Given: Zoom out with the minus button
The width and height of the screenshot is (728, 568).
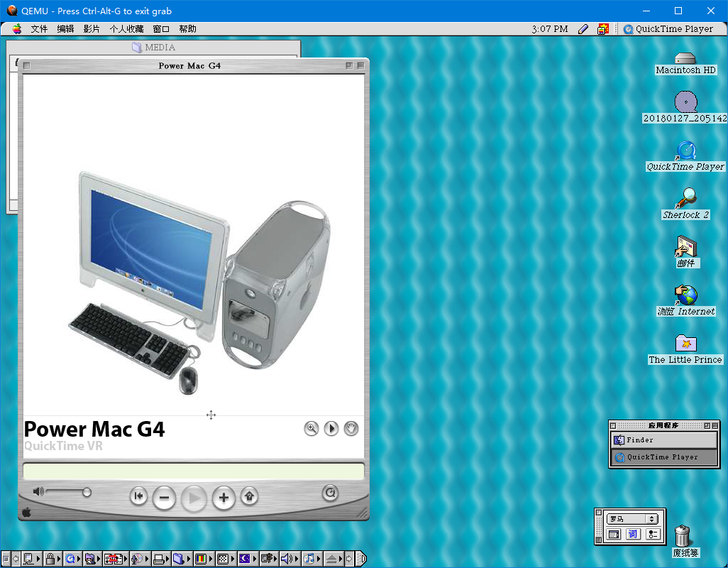Looking at the screenshot, I should 164,498.
